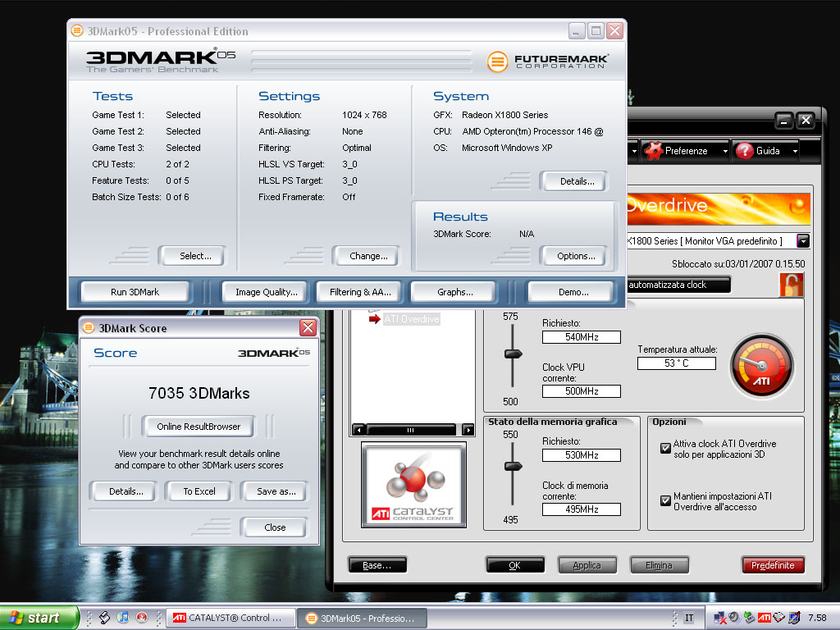Click Run 3DMark button
840x630 pixels.
coord(135,292)
